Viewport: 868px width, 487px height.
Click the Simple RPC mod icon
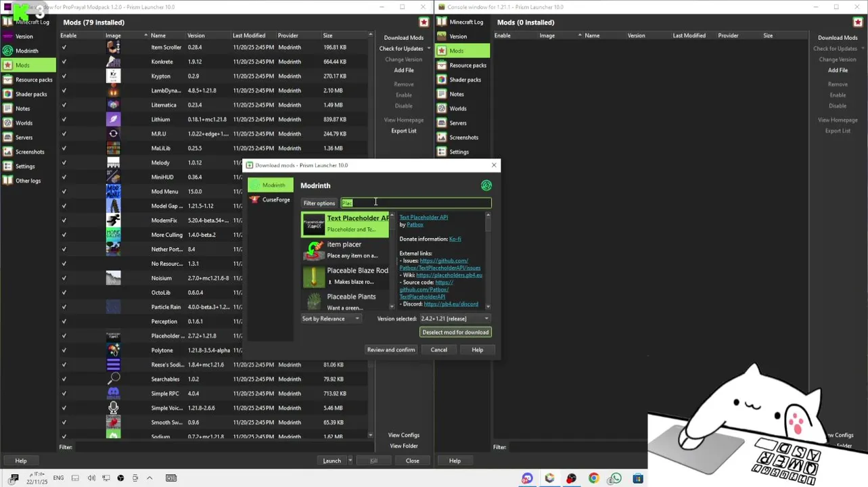[113, 393]
